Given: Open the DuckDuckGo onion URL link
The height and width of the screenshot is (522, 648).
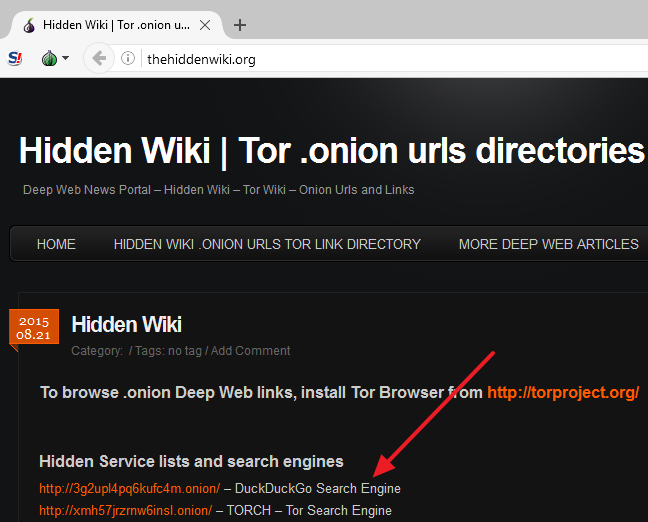Looking at the screenshot, I should 129,489.
